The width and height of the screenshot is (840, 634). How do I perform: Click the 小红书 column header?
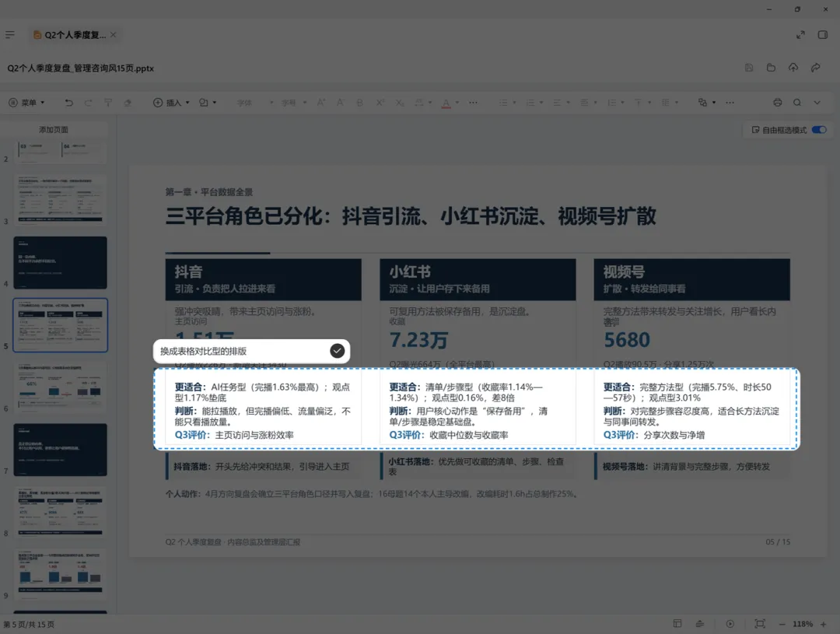click(x=478, y=279)
